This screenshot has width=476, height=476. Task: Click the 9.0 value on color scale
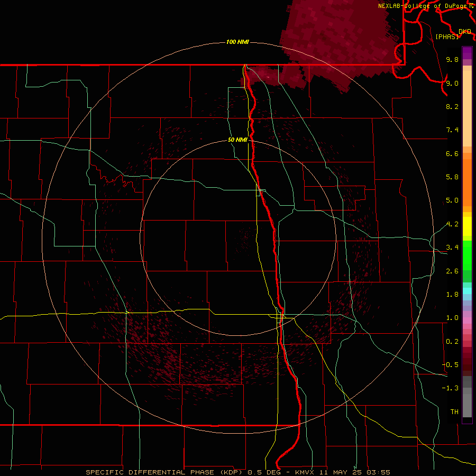[x=452, y=83]
